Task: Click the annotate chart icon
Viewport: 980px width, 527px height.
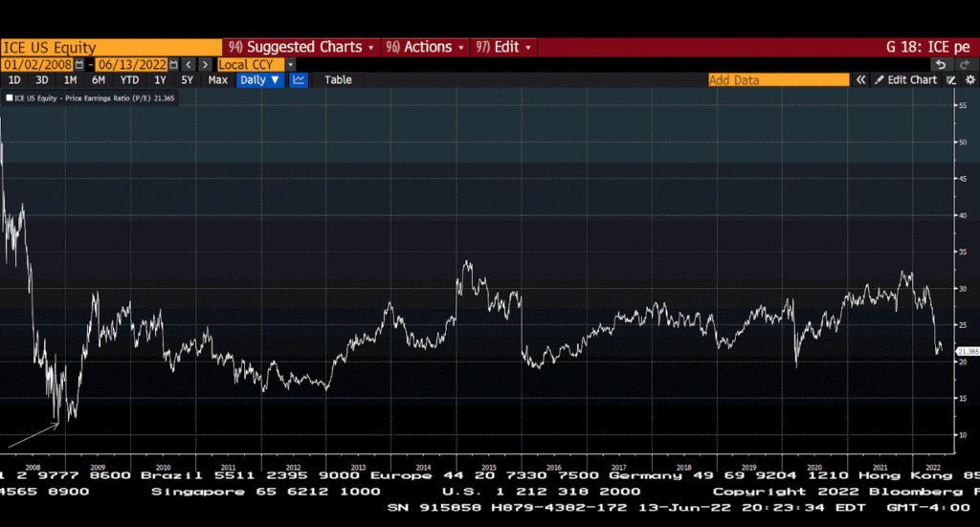Action: (951, 80)
